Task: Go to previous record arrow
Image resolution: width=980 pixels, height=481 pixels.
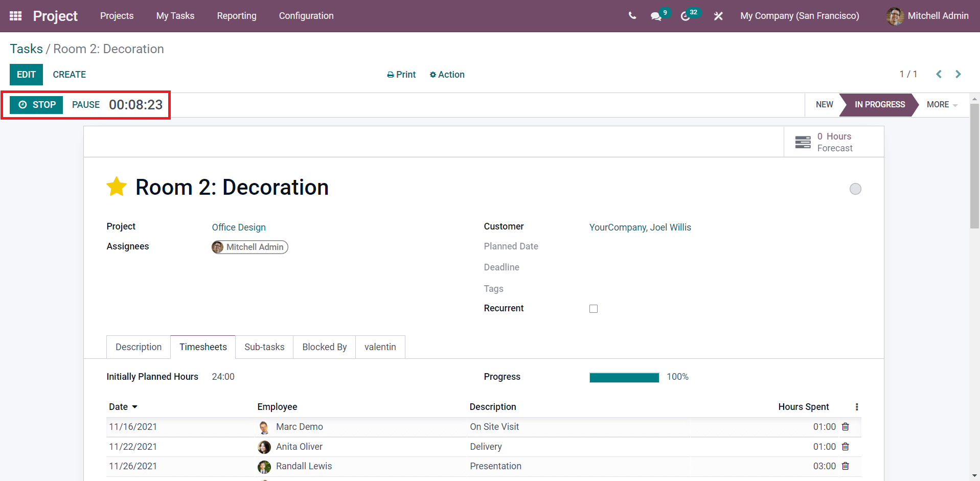Action: tap(939, 74)
